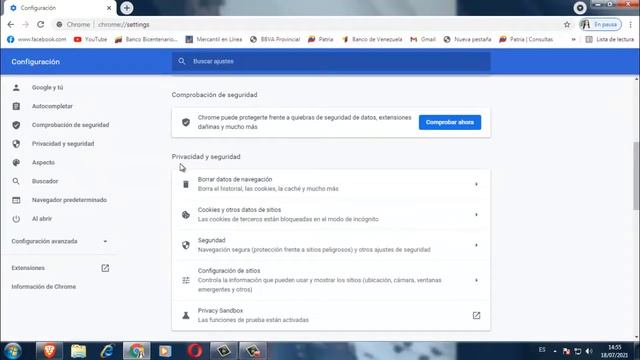Open the YouTube bookmark
This screenshot has height=360, width=640.
[90, 39]
